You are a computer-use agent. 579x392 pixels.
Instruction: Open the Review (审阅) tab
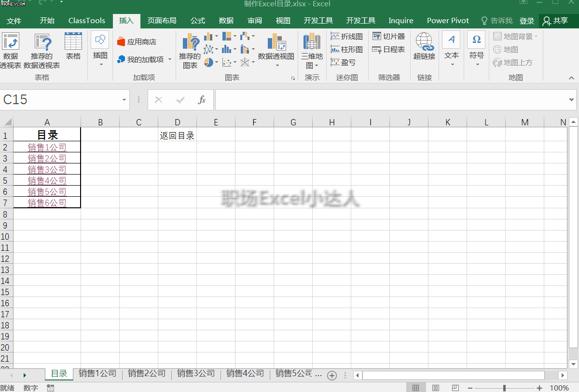[x=255, y=21]
